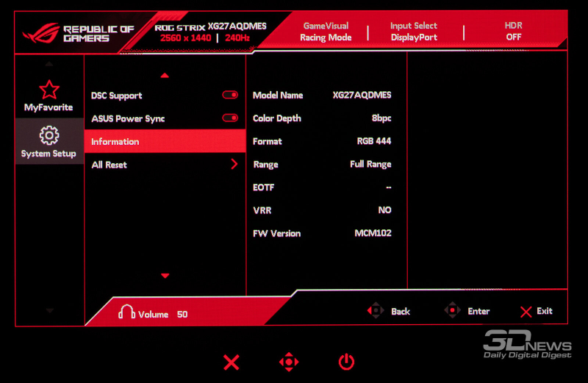Click Input Select DisplayPort in the header

tap(414, 32)
